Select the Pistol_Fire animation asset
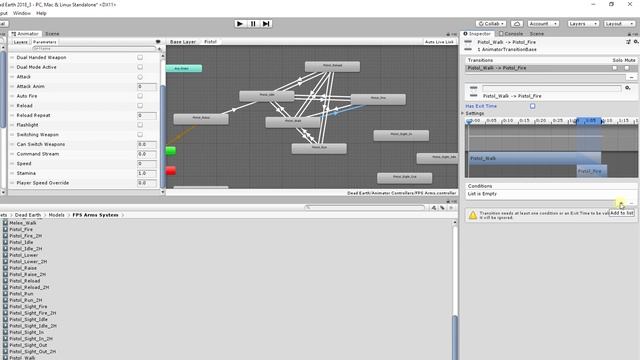This screenshot has width=640, height=360. 21,229
